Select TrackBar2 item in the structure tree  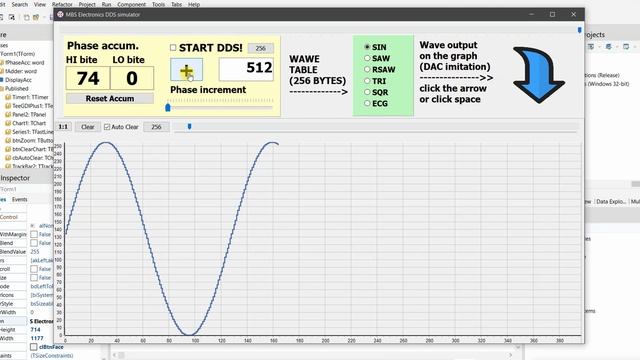(33, 167)
